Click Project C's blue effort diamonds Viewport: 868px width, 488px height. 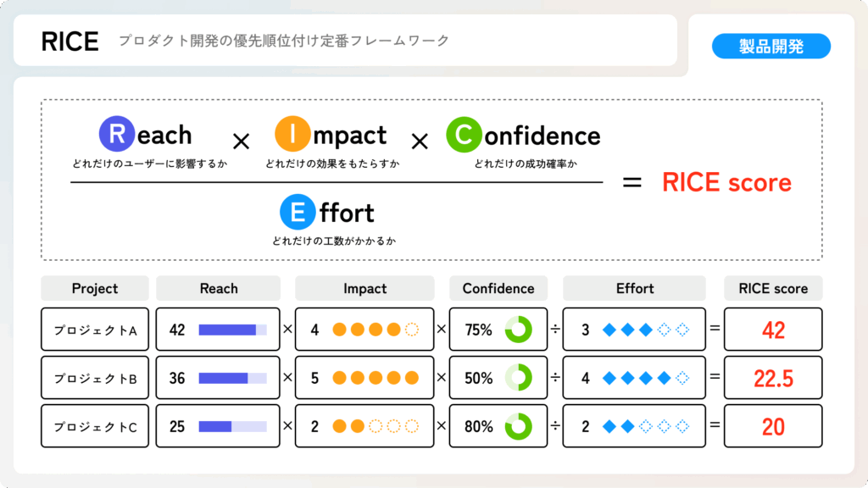(x=646, y=426)
